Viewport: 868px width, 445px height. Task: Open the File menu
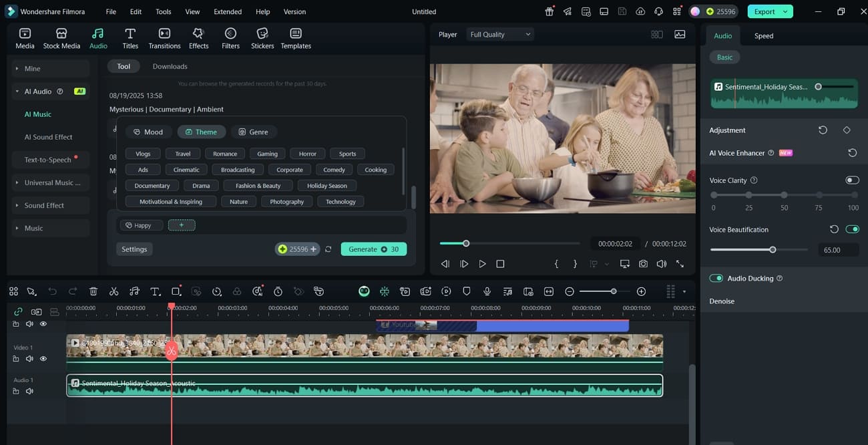tap(111, 11)
